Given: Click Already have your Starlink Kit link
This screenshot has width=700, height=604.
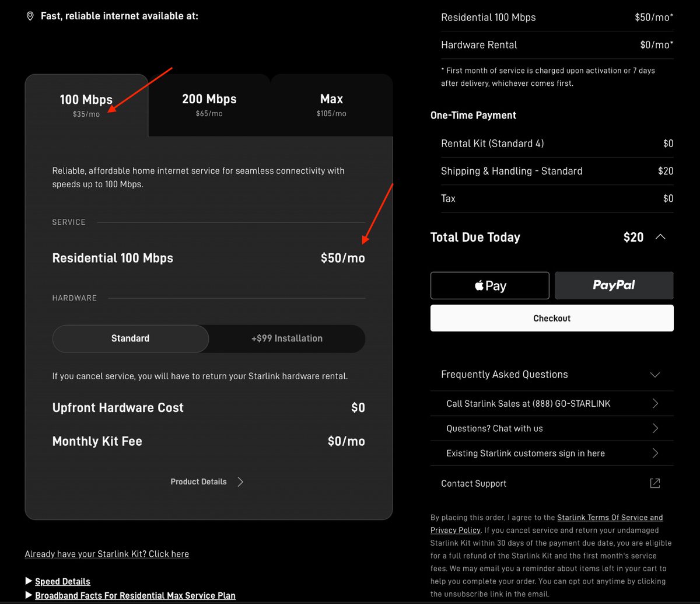Looking at the screenshot, I should [107, 554].
